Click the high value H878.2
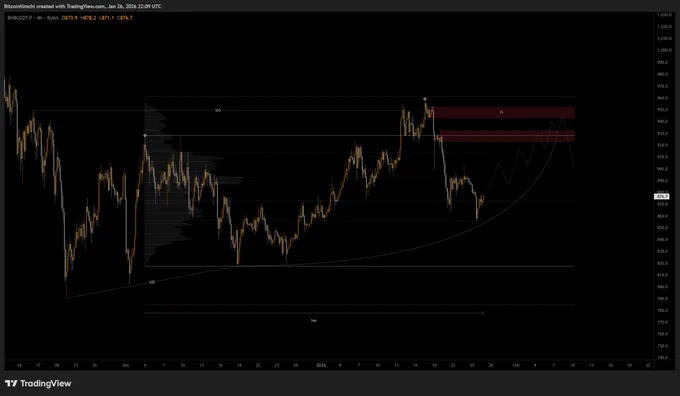The image size is (680, 396). pos(88,18)
